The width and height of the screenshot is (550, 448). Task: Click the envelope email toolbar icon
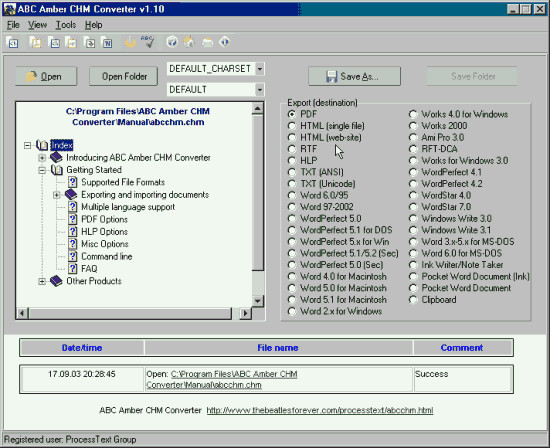click(207, 42)
